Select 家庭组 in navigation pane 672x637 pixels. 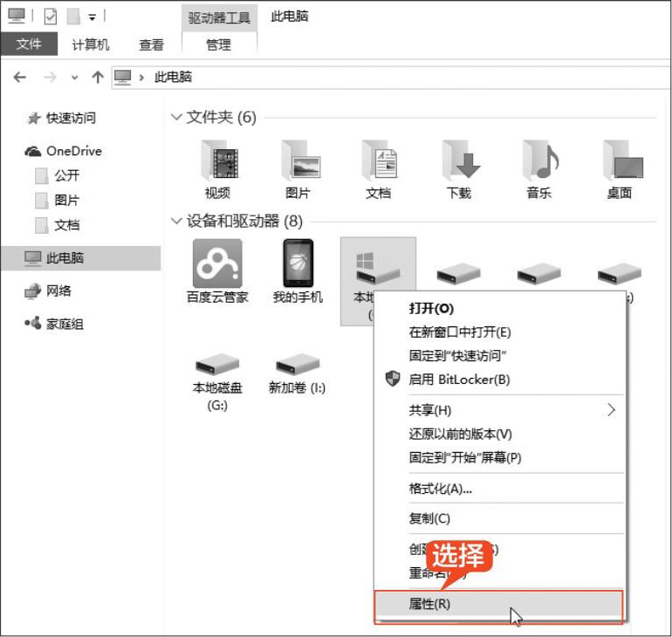65,324
